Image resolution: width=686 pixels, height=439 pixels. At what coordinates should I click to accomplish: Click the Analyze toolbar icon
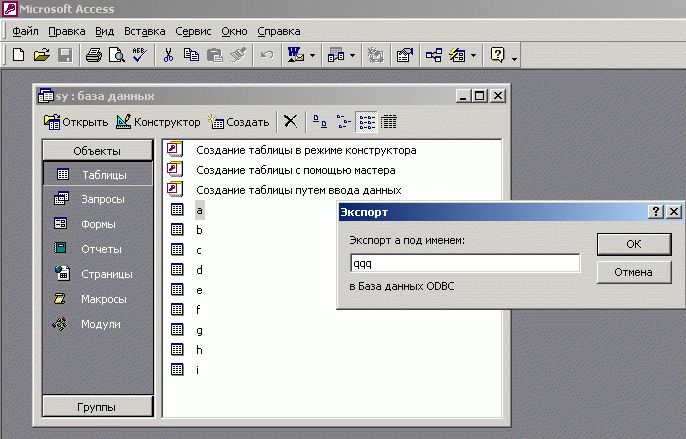(336, 55)
